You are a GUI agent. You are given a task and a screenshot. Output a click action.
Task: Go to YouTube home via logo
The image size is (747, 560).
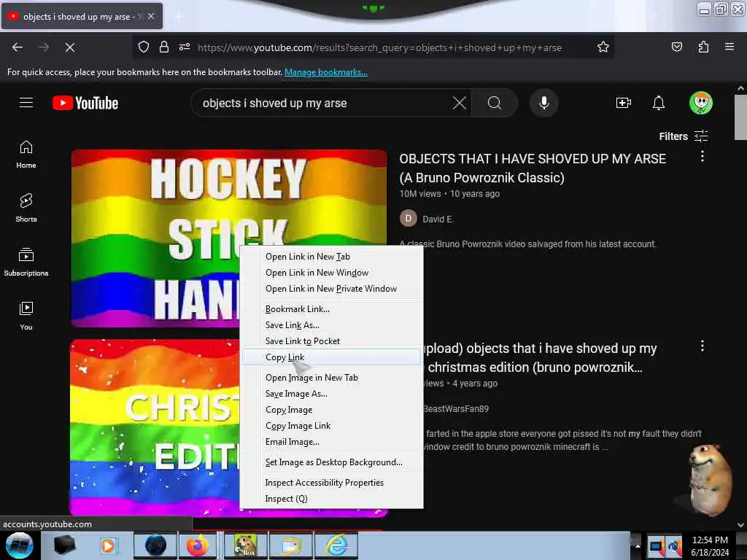[85, 103]
